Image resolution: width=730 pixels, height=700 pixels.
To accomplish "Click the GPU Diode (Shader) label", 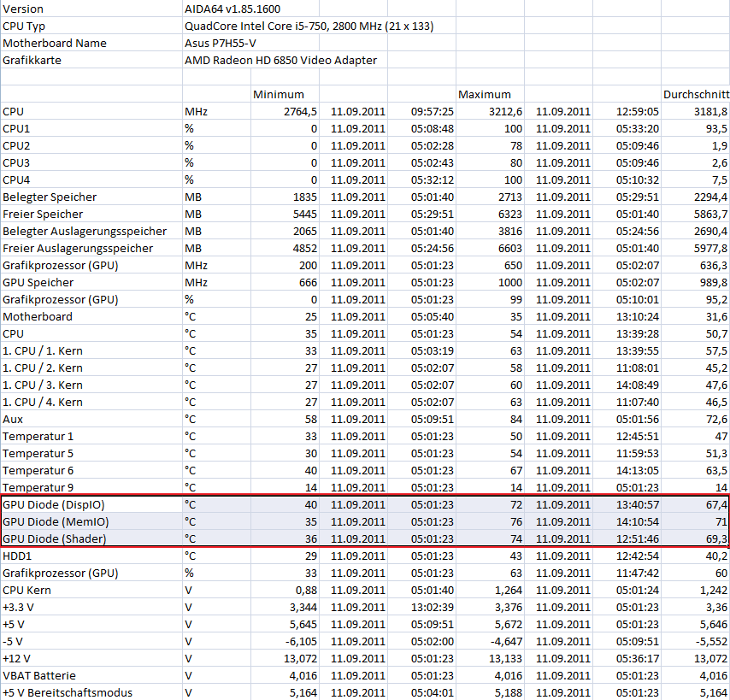I will [x=54, y=539].
